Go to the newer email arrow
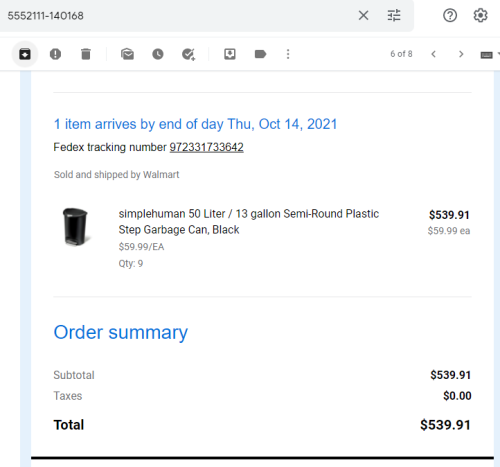Screen dimensions: 500x467 433,54
